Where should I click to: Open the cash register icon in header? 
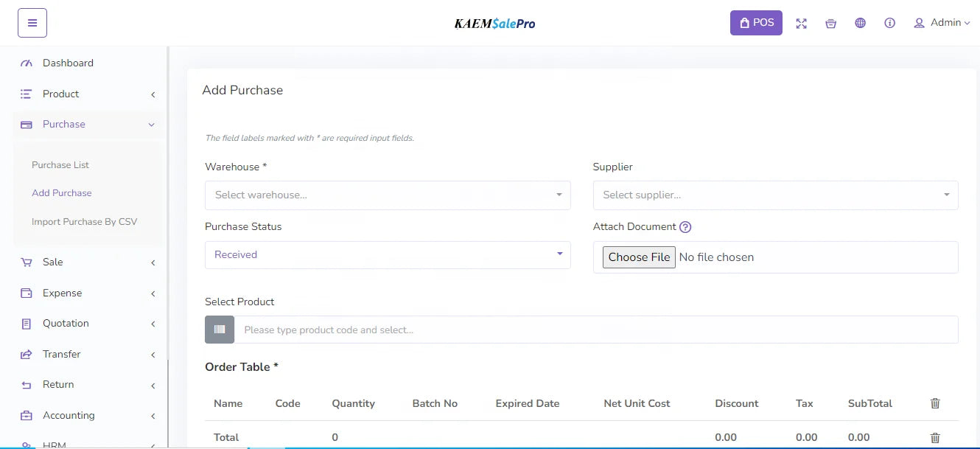831,23
